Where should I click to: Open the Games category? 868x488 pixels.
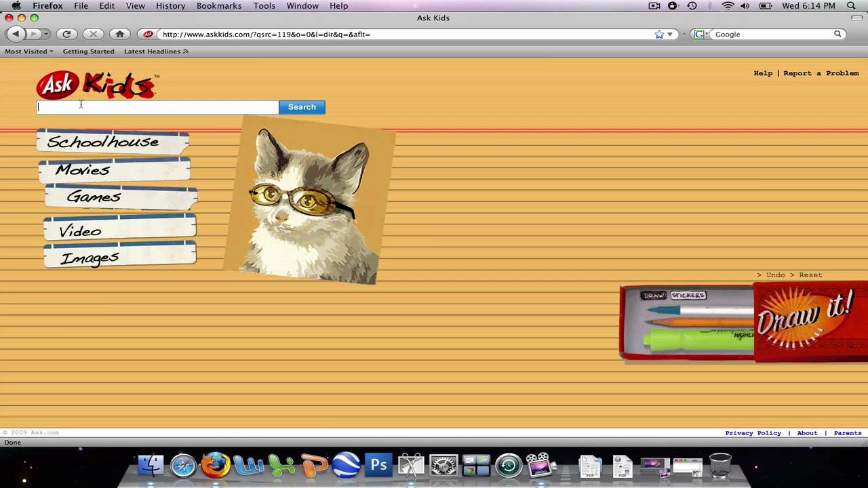121,197
